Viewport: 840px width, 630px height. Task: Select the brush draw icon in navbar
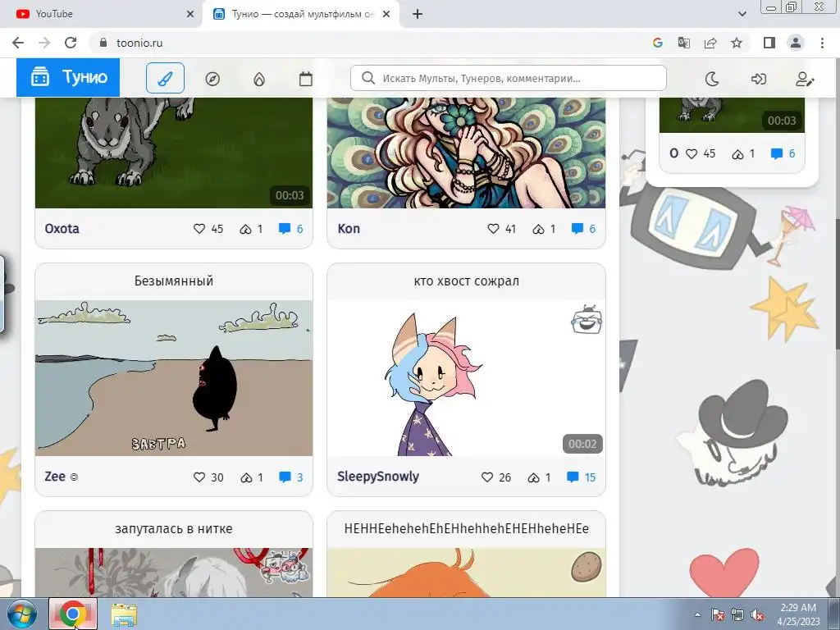[165, 78]
